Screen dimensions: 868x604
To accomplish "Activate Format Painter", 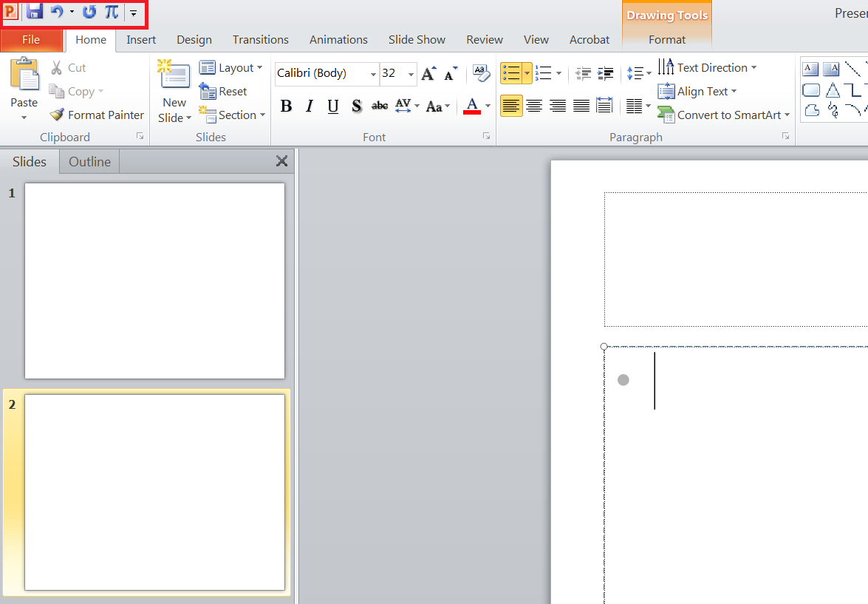I will pos(96,115).
